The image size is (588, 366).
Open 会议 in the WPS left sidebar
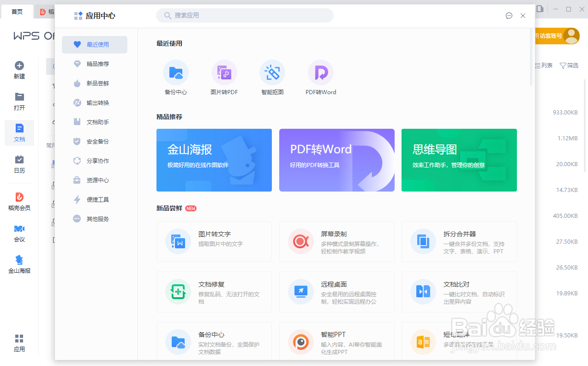[x=19, y=233]
